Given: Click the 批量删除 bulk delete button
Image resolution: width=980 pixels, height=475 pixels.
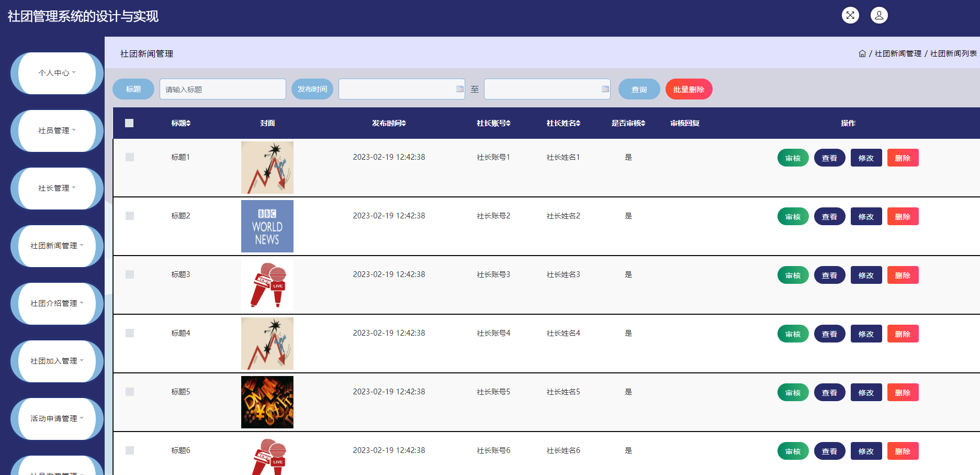Looking at the screenshot, I should click(689, 89).
